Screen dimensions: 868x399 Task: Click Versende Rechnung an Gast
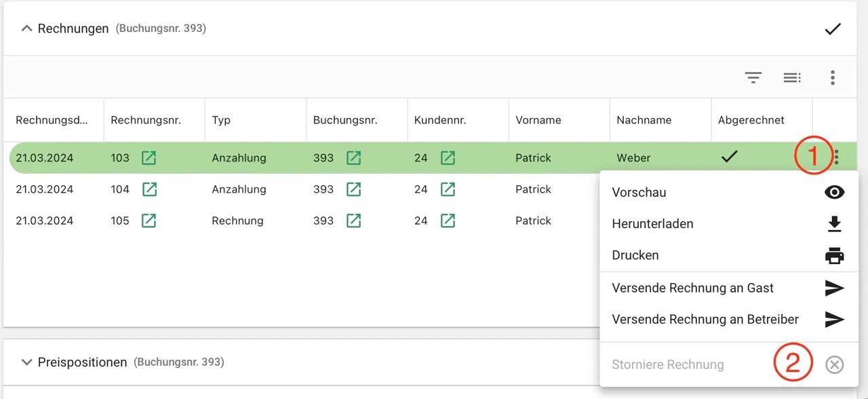coord(729,288)
